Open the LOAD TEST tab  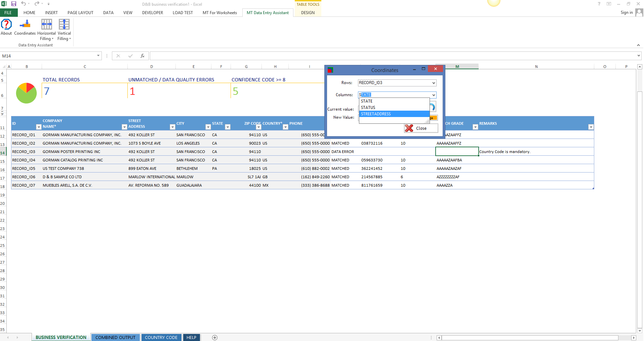[x=183, y=13]
